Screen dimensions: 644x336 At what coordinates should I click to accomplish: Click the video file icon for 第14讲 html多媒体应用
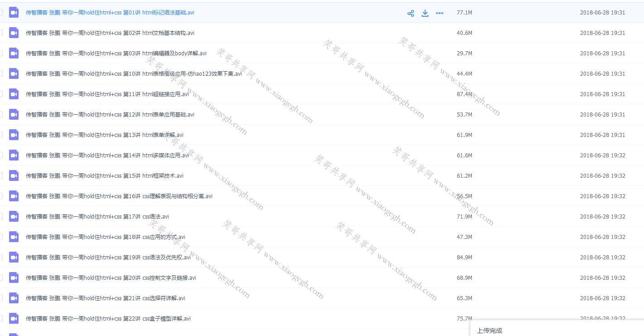coord(14,156)
